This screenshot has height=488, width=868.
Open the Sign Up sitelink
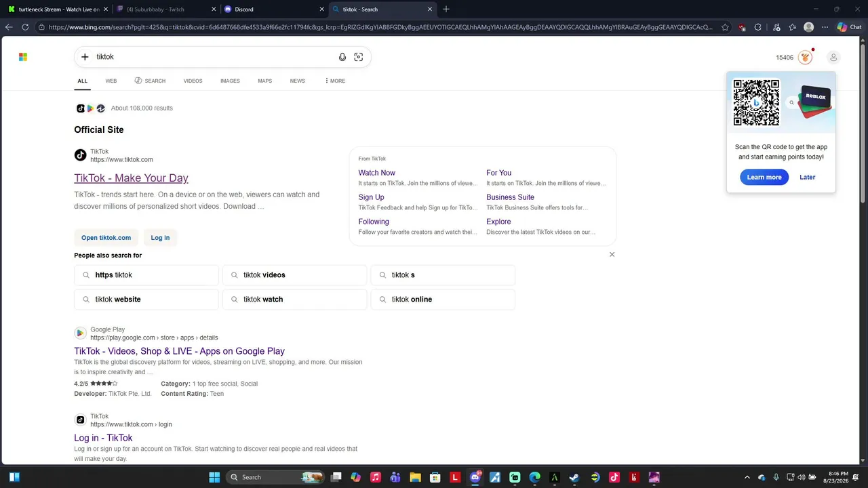coord(372,197)
